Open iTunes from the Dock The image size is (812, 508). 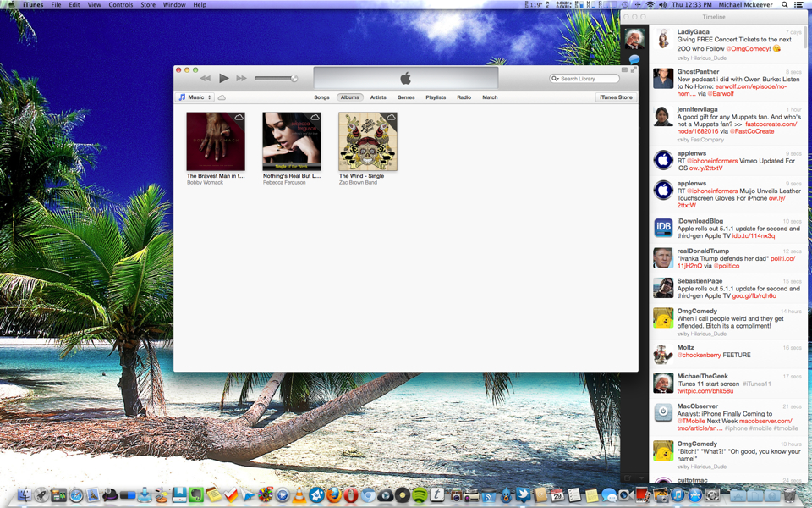tap(678, 495)
